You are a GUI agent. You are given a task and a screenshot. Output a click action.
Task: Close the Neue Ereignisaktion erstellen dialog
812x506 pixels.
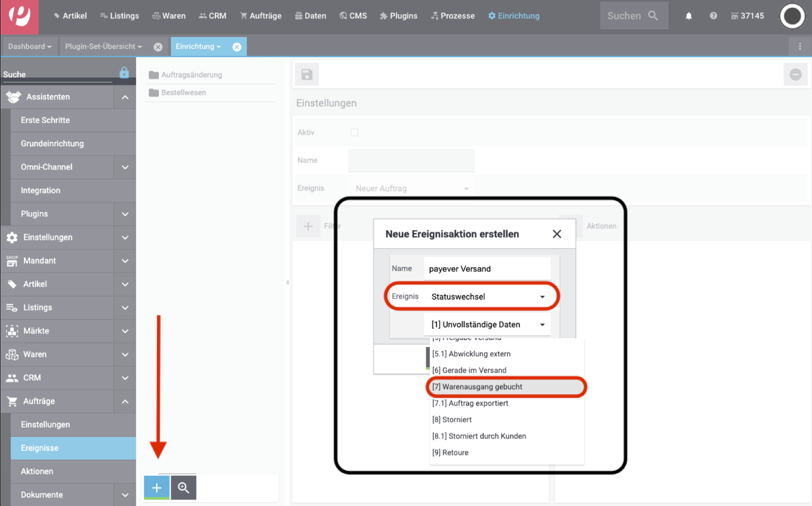[x=556, y=234]
